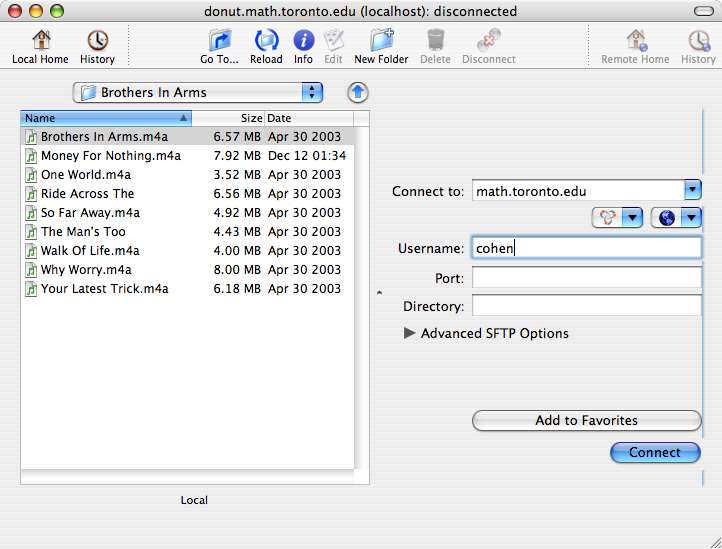Screen dimensions: 722x549
Task: Click the 8.00 MB size cell
Action: [x=237, y=269]
